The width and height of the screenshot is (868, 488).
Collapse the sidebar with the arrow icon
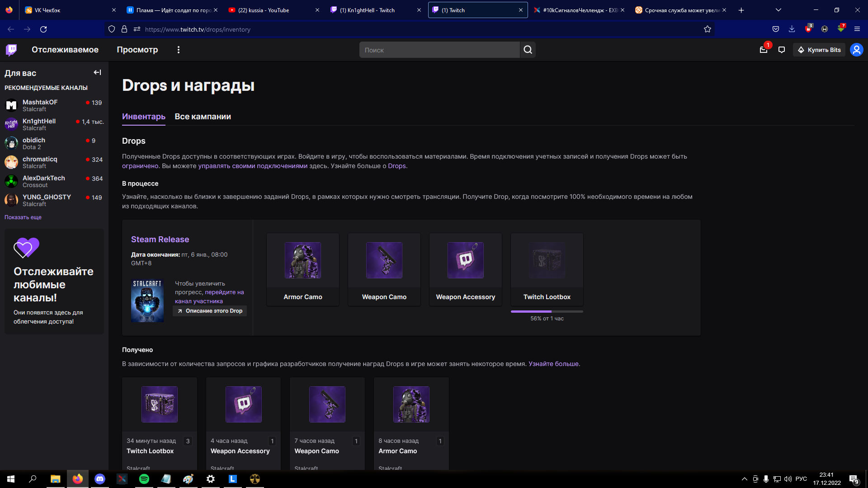(x=97, y=72)
